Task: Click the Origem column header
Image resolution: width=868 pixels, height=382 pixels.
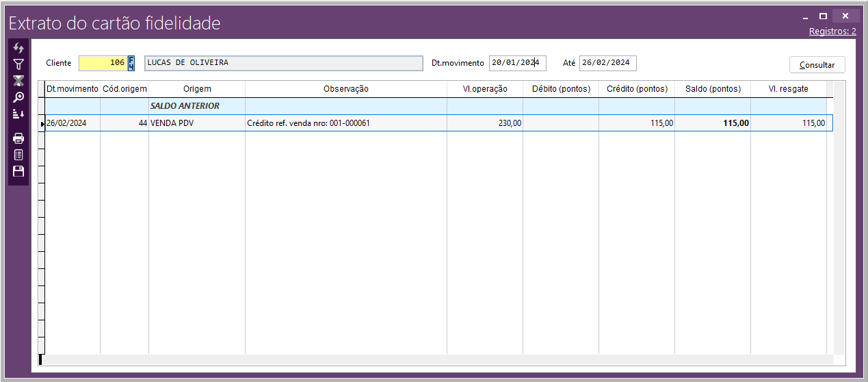Action: click(x=197, y=89)
